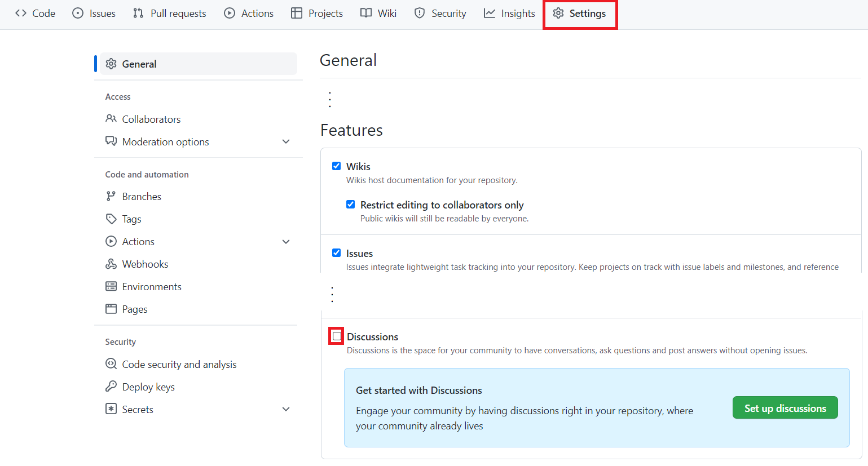
Task: Disable the Wikis feature checkbox
Action: [337, 166]
